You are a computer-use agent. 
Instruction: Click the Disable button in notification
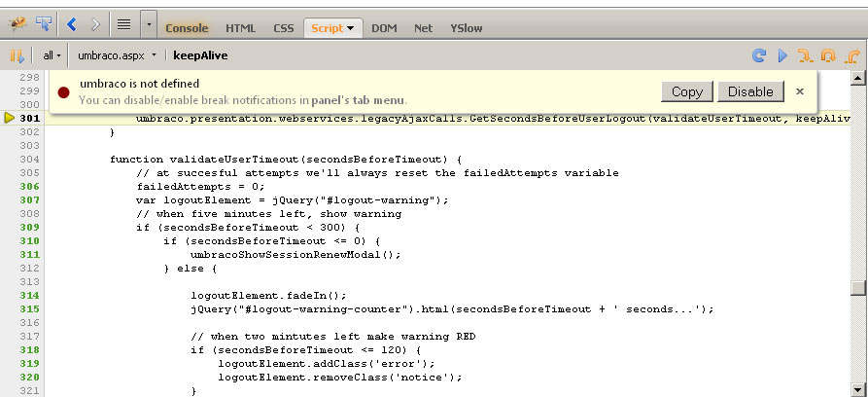click(x=750, y=91)
